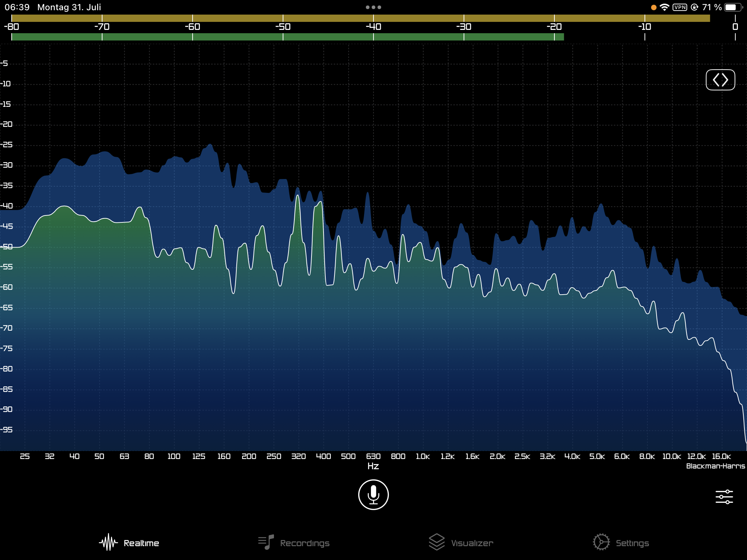
Task: Tap the orange microphone-in-use indicator dot
Action: [654, 7]
